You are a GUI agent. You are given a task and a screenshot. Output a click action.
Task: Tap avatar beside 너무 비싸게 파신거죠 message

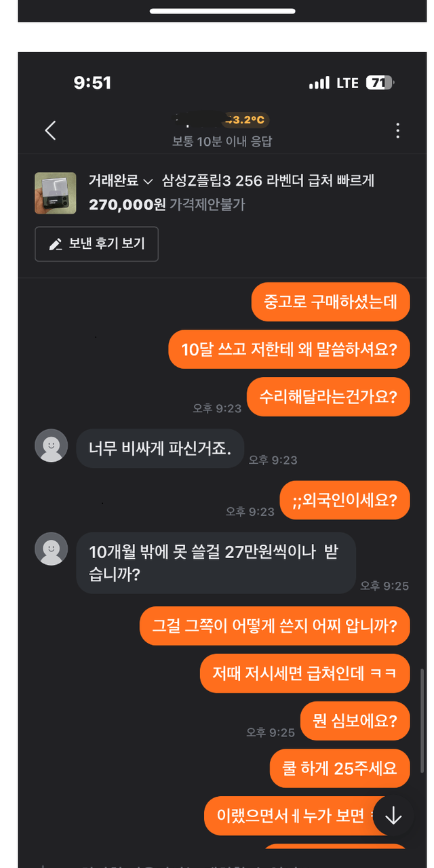pos(52,446)
